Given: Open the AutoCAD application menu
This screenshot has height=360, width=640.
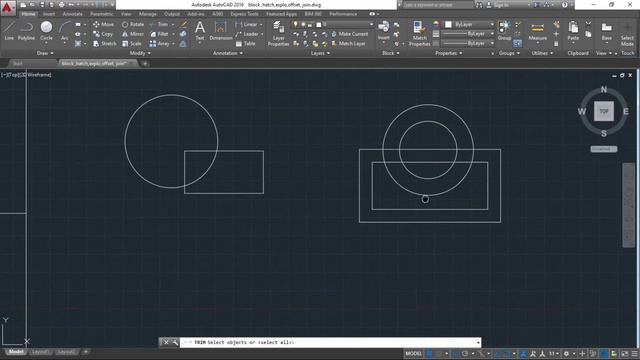Looking at the screenshot, I should tap(7, 7).
